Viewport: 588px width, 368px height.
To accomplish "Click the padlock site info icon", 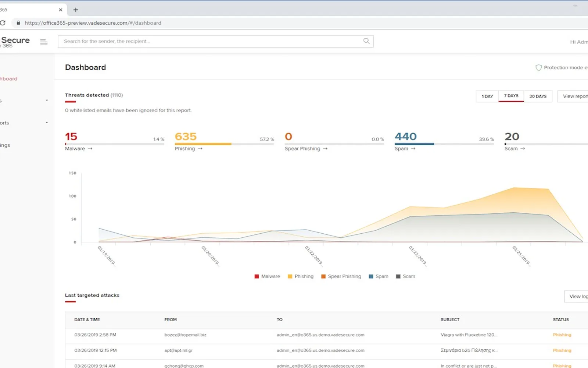I will 18,23.
